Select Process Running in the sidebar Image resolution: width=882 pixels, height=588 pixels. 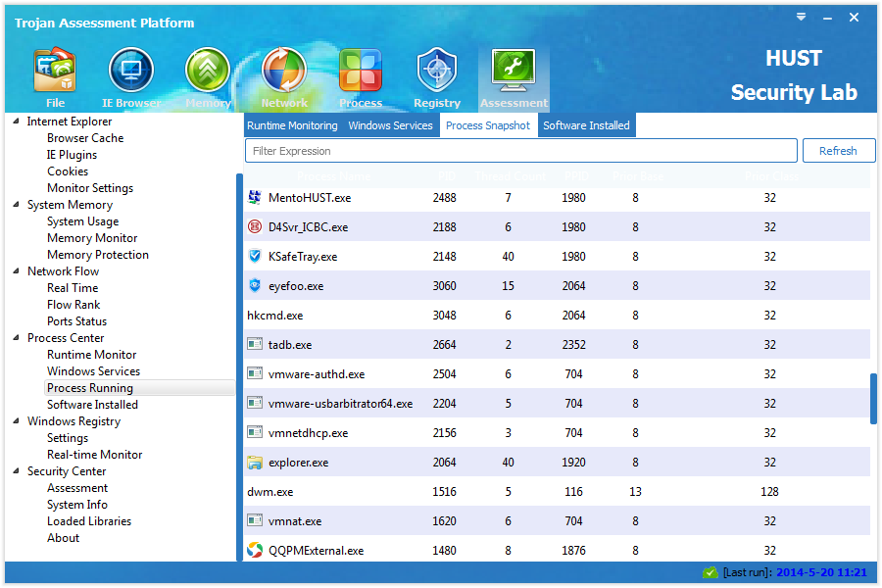point(139,388)
